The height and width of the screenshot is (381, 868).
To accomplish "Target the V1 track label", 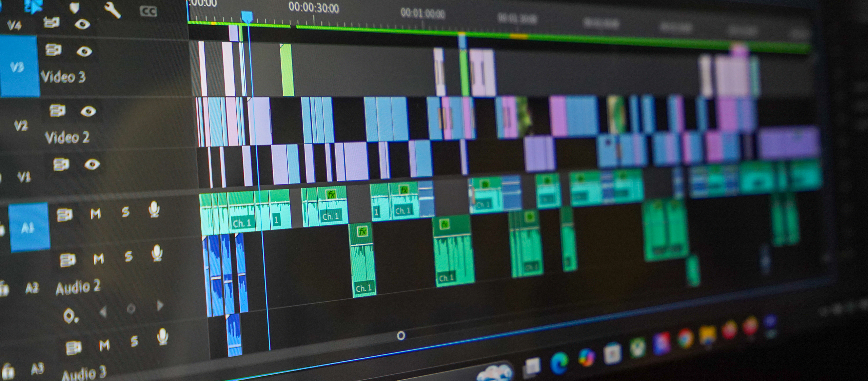I will coord(24,177).
